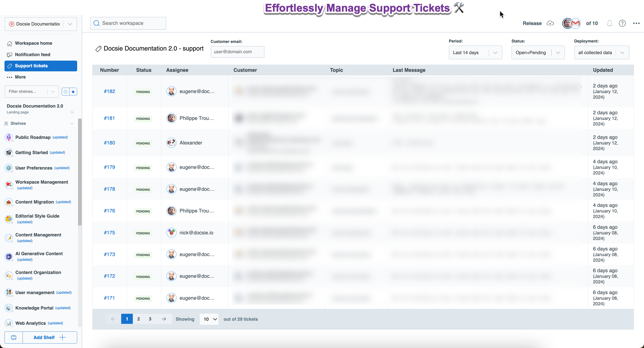Viewport: 644px width, 348px height.
Task: Open the three-dot more options menu
Action: [636, 23]
